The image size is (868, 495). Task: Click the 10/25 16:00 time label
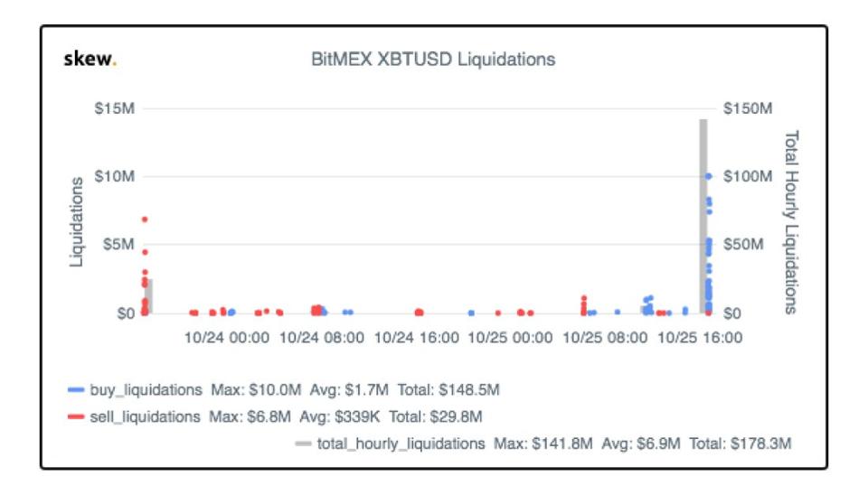coord(700,337)
